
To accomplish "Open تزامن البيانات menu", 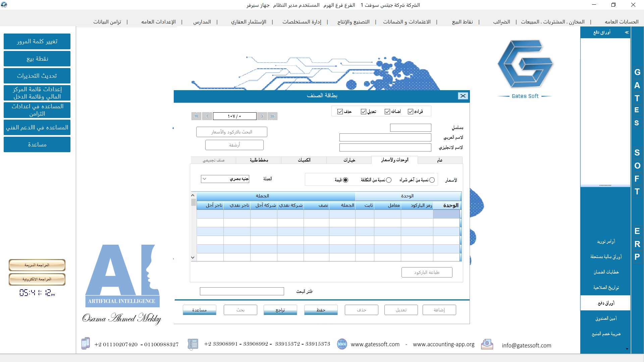I will coord(107,22).
